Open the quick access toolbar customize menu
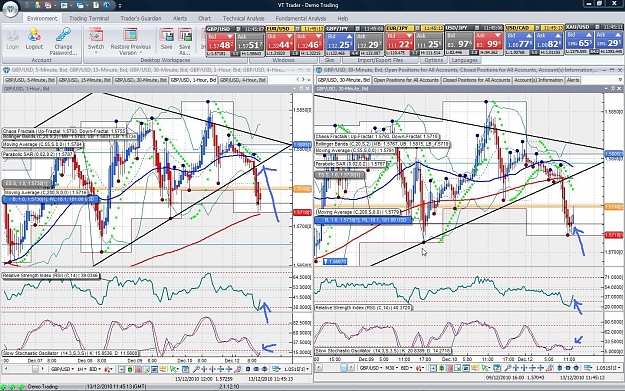The image size is (625, 391). coord(120,6)
